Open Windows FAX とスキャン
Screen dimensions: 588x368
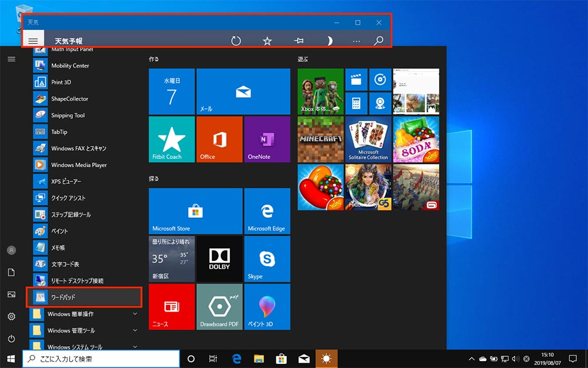tap(85, 148)
